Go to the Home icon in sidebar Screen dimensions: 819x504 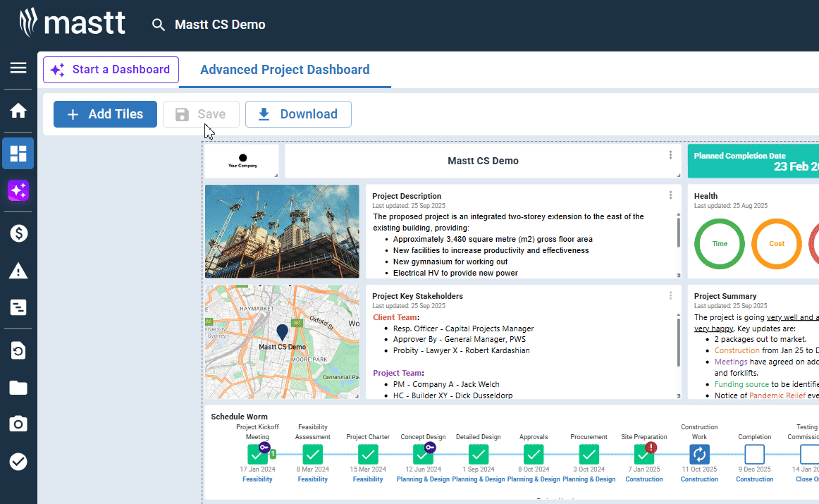[x=18, y=111]
